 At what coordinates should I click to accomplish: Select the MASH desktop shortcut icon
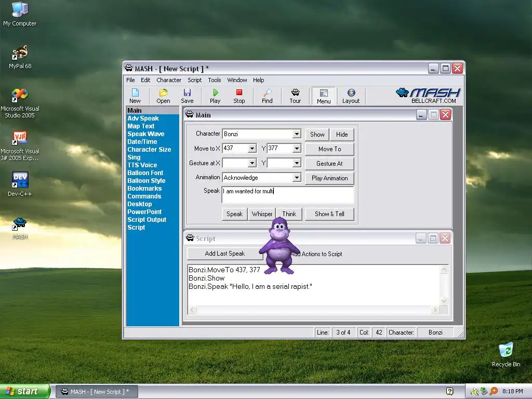(x=20, y=228)
